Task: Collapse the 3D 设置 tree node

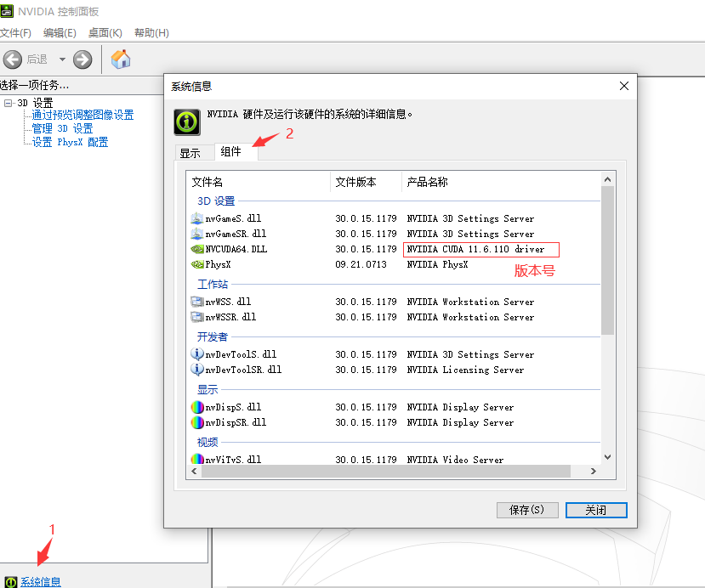Action: [9, 104]
